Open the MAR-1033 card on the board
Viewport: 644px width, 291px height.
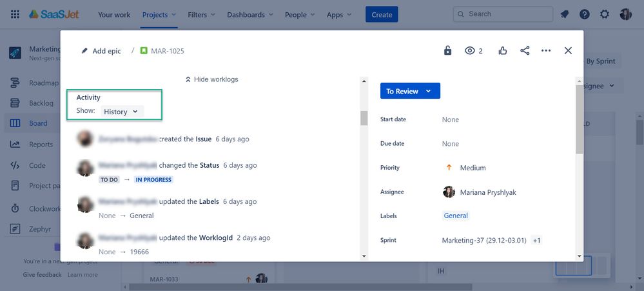point(164,279)
